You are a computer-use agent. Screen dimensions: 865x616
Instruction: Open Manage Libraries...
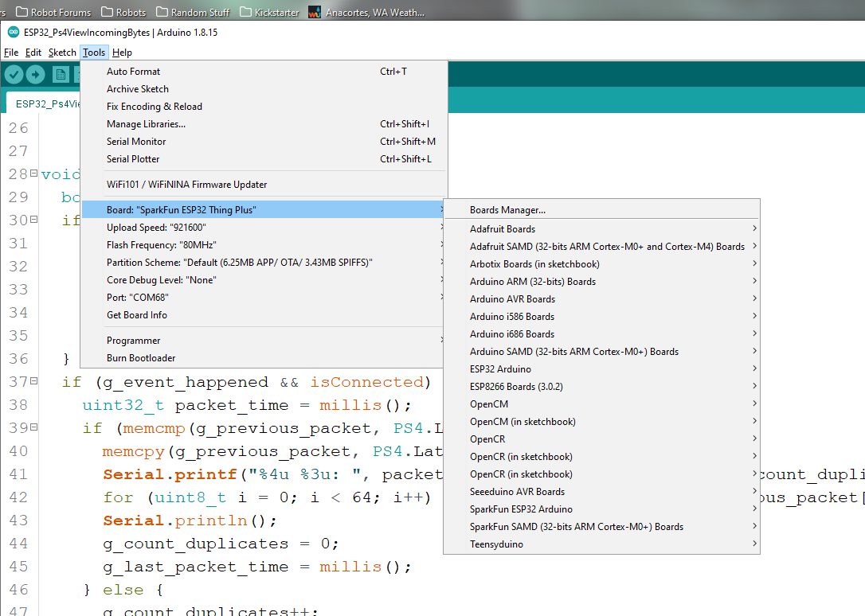click(x=264, y=124)
